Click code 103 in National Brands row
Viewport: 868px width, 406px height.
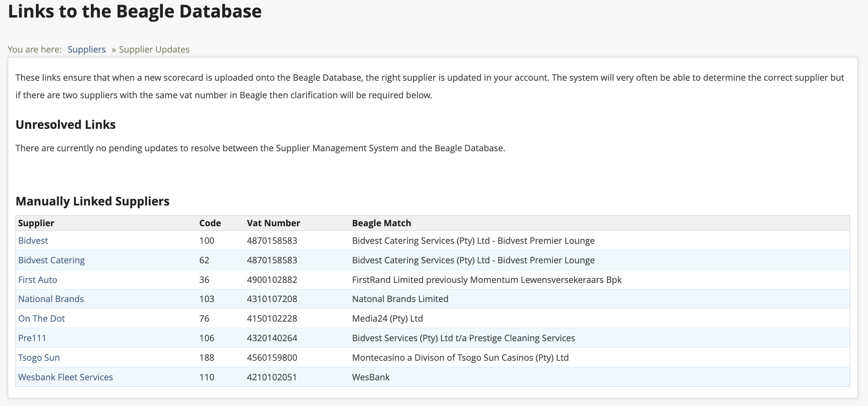coord(207,299)
